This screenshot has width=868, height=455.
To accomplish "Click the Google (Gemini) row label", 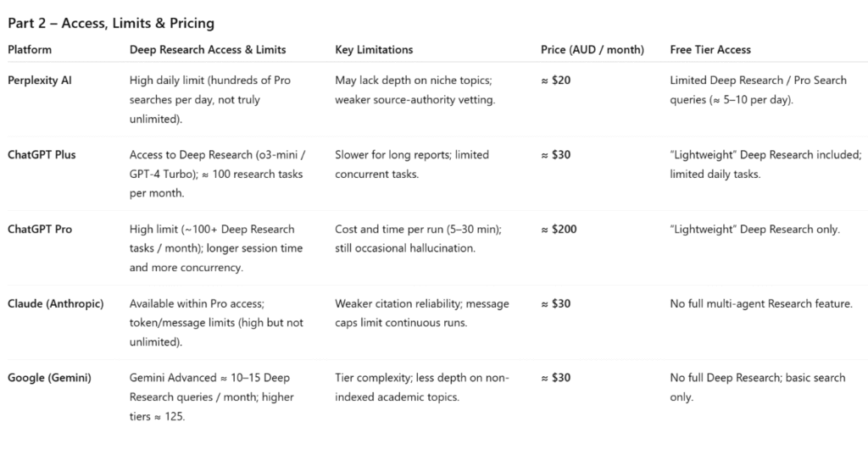I will (50, 378).
